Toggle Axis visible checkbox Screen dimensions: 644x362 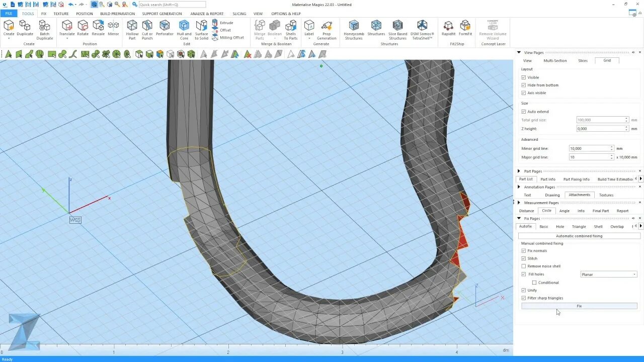[x=524, y=93]
